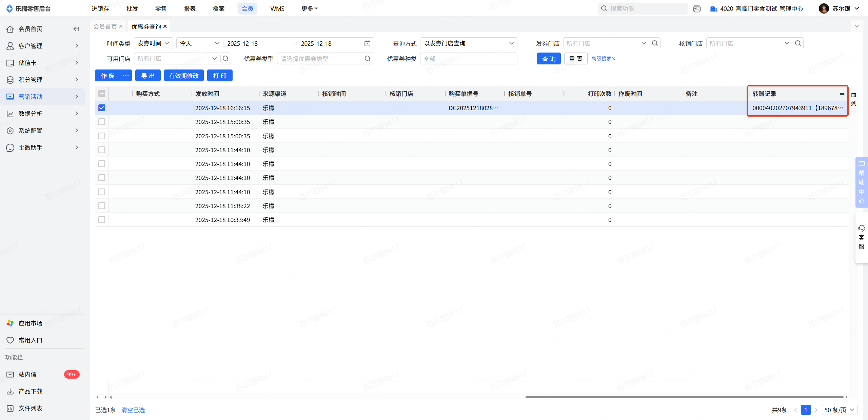Viewport: 868px width, 420px height.
Task: Click the 清空已选 link
Action: coord(133,410)
